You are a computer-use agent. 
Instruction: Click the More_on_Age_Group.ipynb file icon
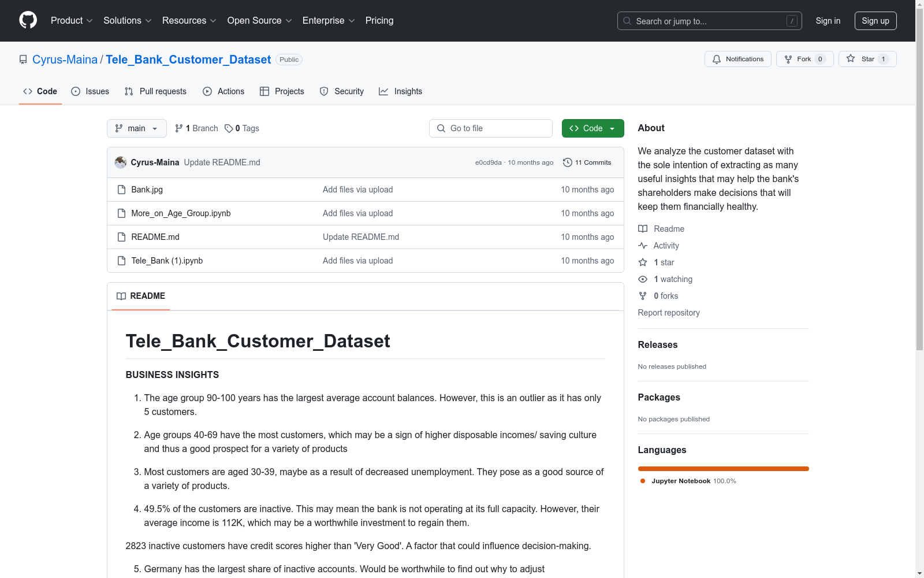(121, 213)
